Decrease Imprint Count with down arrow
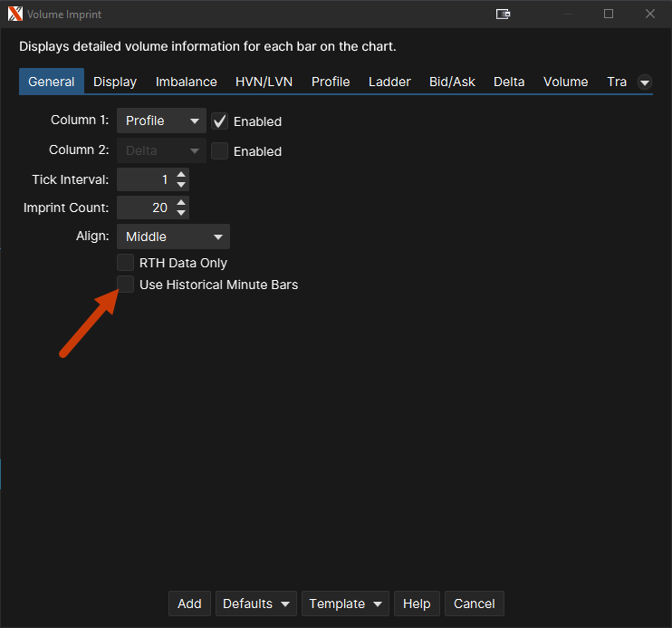The image size is (672, 628). click(x=182, y=213)
